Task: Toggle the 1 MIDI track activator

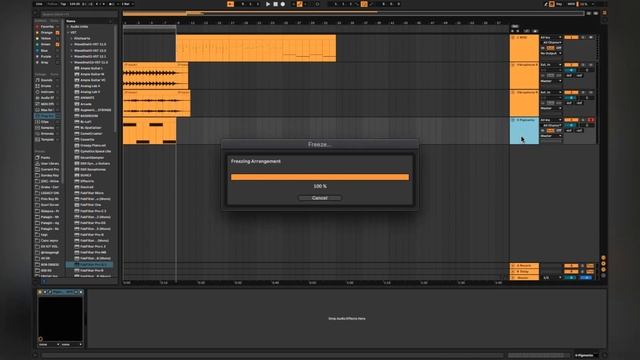Action: click(x=571, y=38)
